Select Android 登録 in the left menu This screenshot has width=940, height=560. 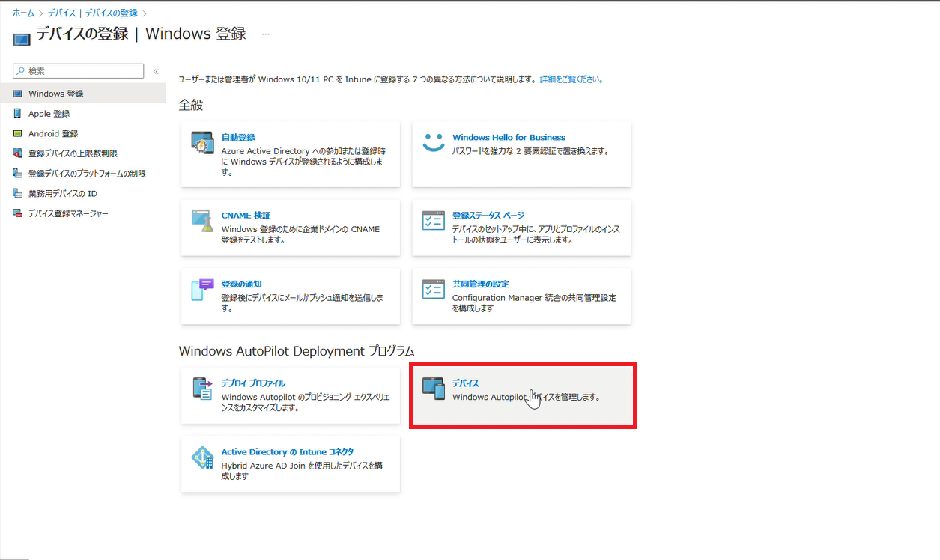(x=53, y=134)
